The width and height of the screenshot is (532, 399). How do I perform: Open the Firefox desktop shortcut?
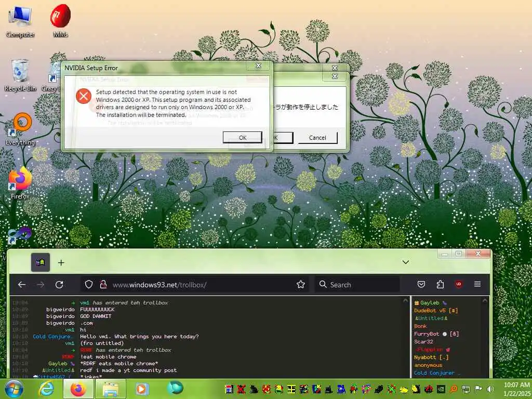pos(20,183)
